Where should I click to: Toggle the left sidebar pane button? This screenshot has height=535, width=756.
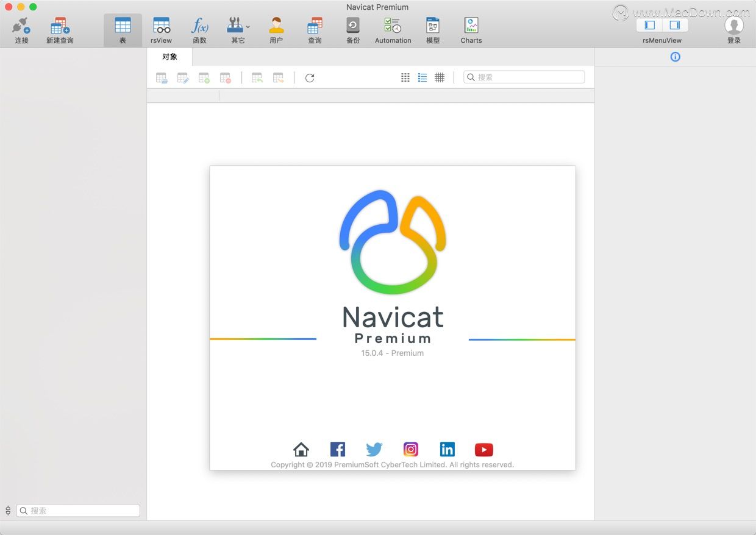[650, 25]
